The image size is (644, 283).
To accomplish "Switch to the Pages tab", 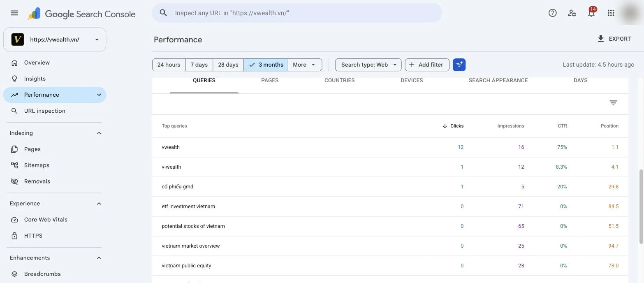I will pyautogui.click(x=270, y=81).
